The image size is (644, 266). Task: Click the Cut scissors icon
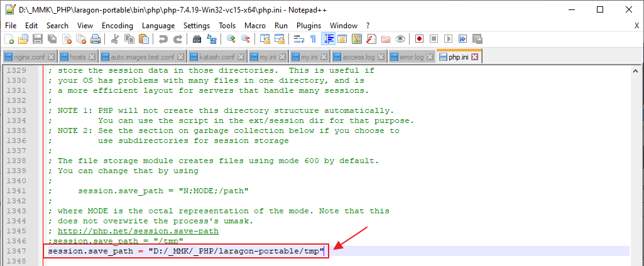click(115, 39)
